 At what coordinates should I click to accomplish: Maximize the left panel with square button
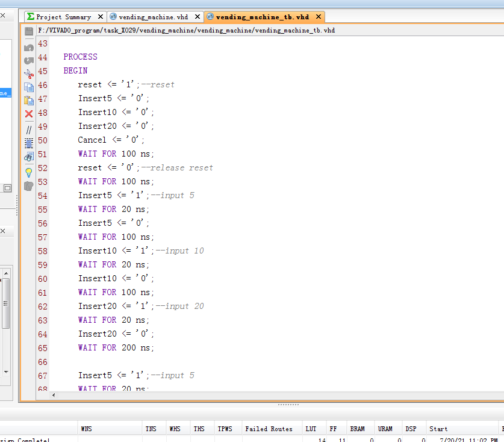click(7, 188)
